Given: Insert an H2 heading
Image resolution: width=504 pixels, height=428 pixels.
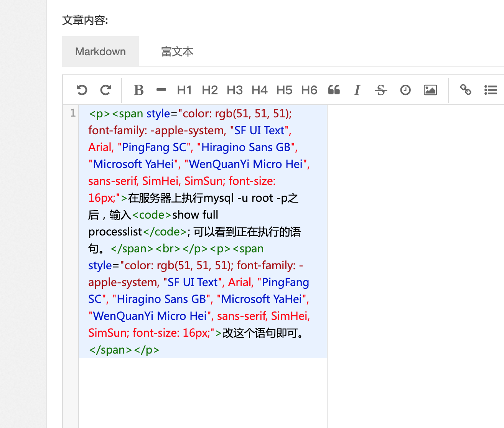Looking at the screenshot, I should click(x=210, y=90).
